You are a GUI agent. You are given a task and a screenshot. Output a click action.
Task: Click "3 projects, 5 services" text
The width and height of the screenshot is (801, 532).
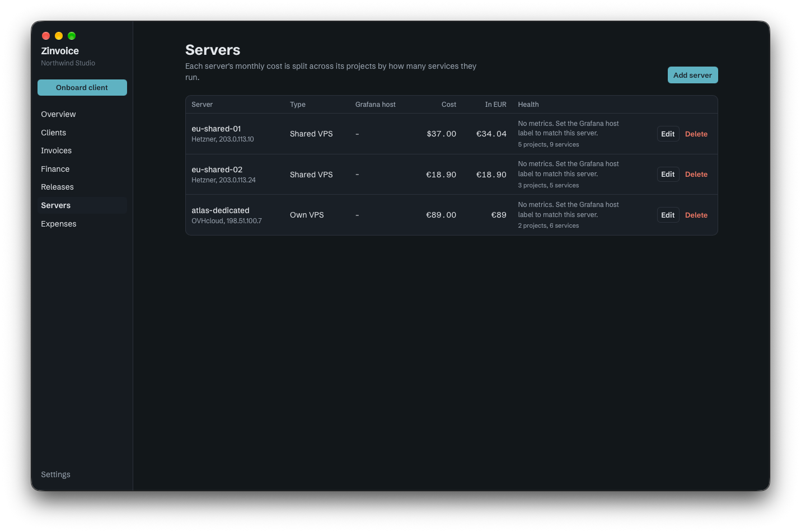tap(549, 185)
